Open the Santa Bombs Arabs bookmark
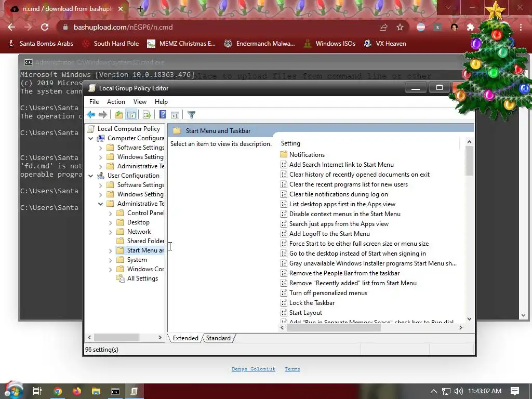This screenshot has height=399, width=532. point(41,44)
